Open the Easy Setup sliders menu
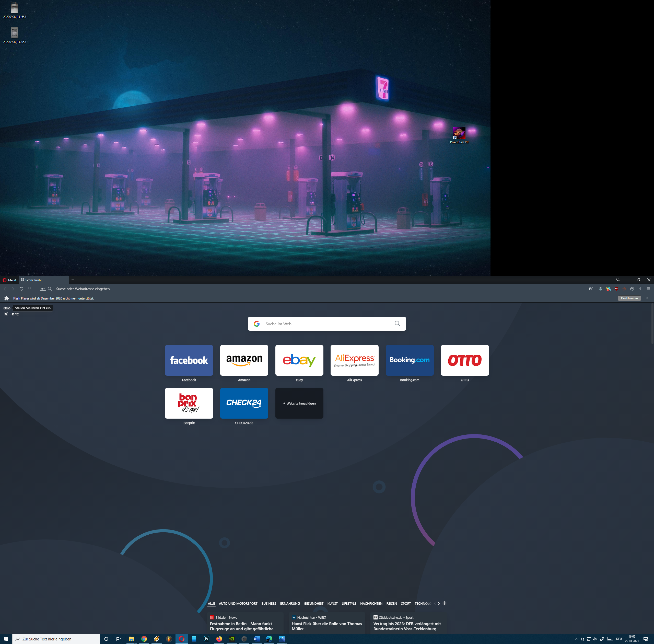The width and height of the screenshot is (654, 644). click(x=649, y=289)
